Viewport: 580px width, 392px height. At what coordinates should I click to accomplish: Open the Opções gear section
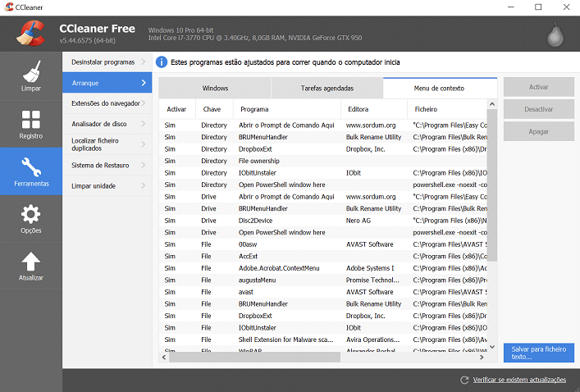(x=31, y=219)
